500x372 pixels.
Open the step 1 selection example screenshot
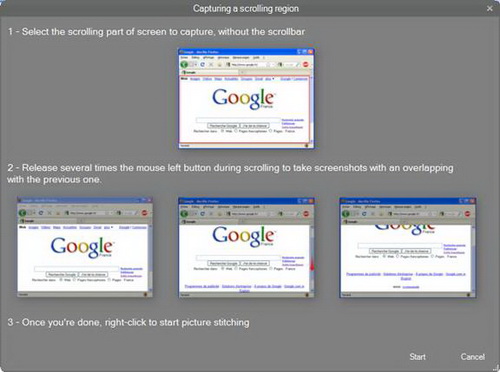point(246,98)
